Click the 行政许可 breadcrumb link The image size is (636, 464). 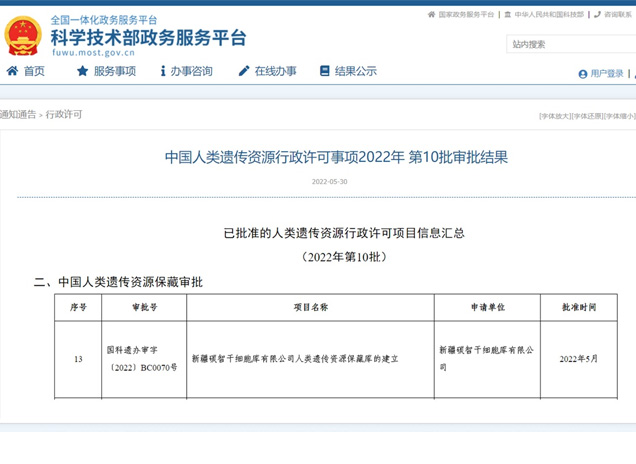point(64,114)
